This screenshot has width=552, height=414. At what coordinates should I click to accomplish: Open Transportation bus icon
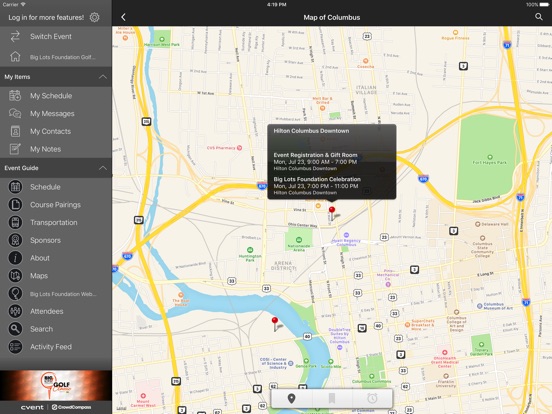pos(15,222)
